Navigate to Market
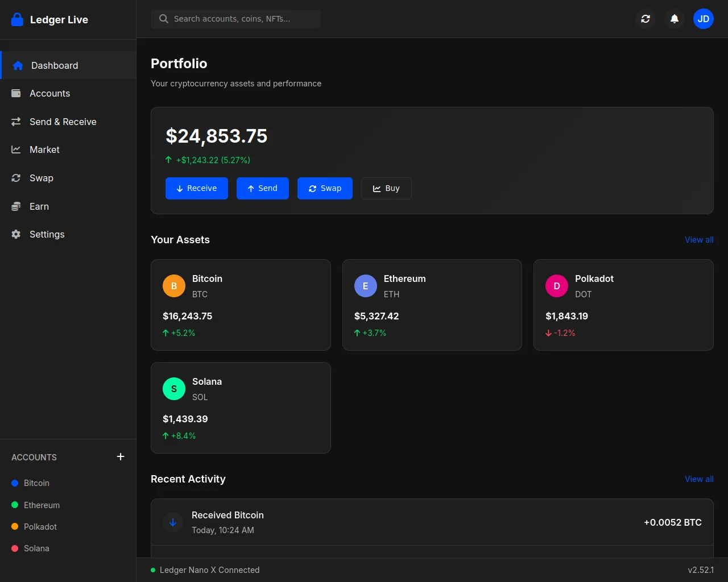This screenshot has height=582, width=728. (68, 149)
